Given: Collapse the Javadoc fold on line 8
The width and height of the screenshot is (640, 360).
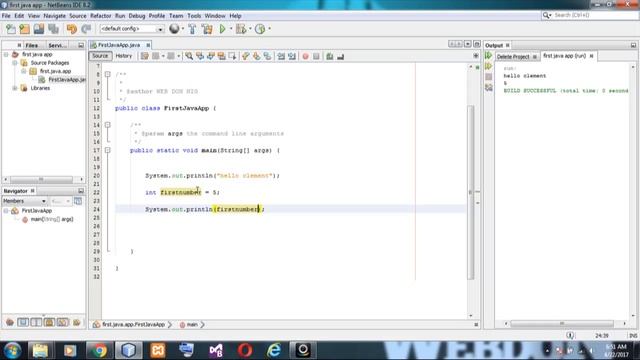Looking at the screenshot, I should coord(108,74).
